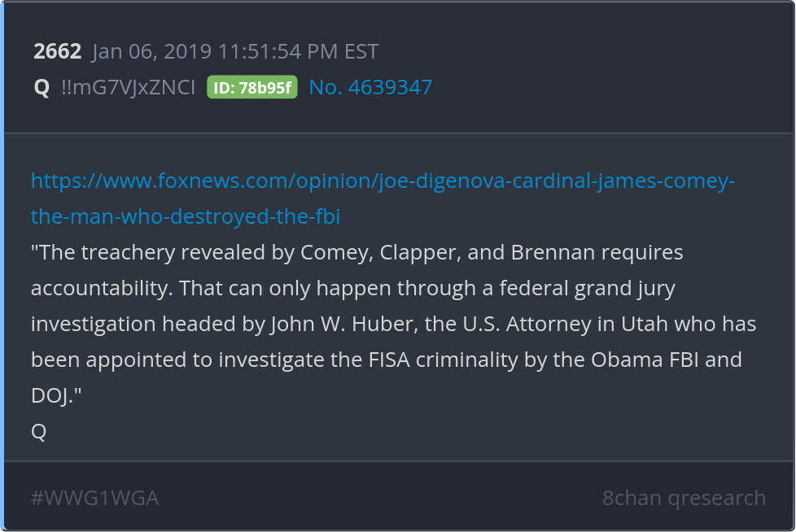The width and height of the screenshot is (796, 532).
Task: Open the foxnews.com opinion article link
Action: (x=383, y=181)
